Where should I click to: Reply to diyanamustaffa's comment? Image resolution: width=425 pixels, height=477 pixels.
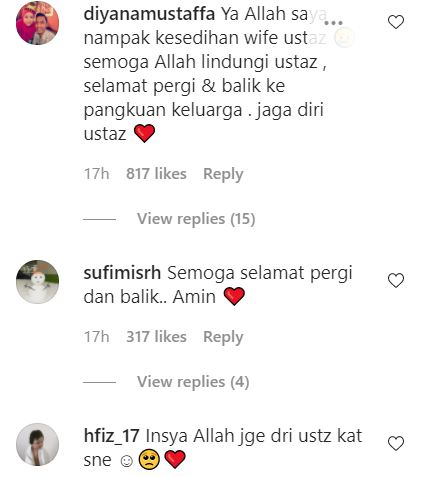click(x=223, y=174)
